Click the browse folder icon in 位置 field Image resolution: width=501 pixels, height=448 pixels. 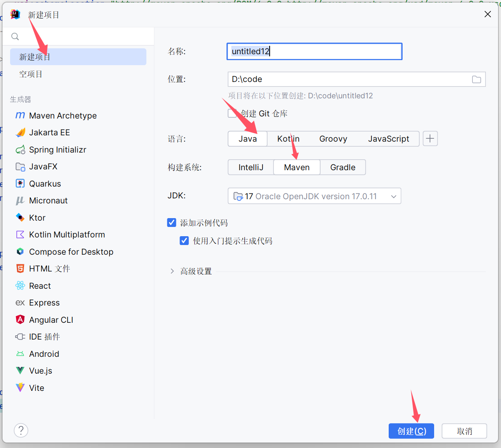pyautogui.click(x=477, y=79)
